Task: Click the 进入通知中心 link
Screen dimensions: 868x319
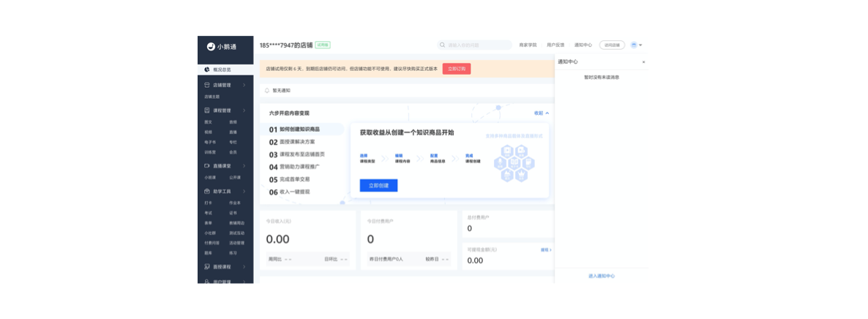Action: [601, 276]
